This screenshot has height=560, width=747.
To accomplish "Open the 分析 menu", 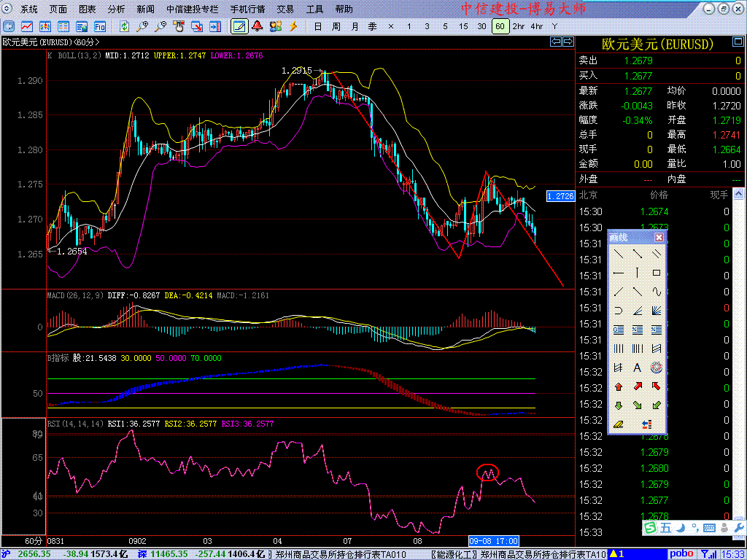I will tap(116, 9).
